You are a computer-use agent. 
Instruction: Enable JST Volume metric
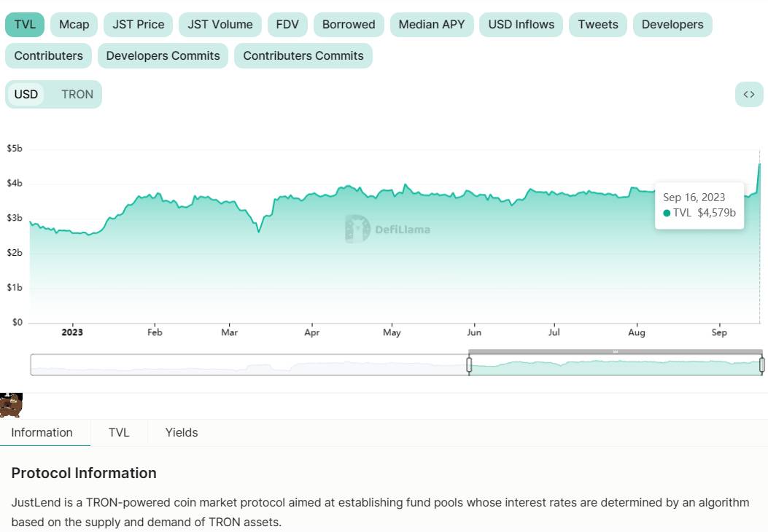coord(220,25)
